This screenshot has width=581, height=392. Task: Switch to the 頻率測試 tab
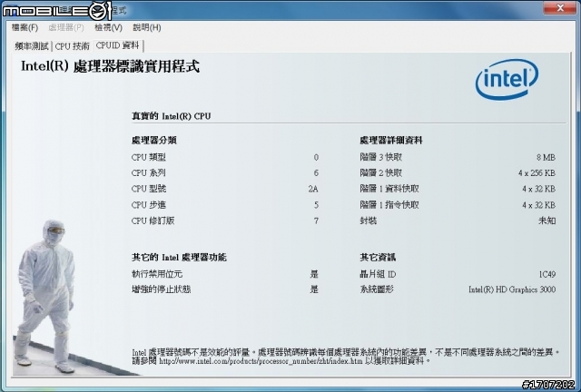32,46
